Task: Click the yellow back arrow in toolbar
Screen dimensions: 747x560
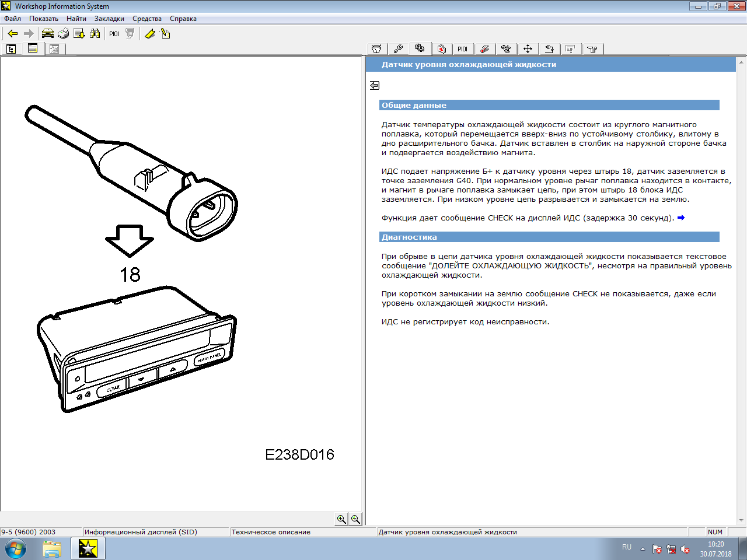Action: pyautogui.click(x=13, y=34)
